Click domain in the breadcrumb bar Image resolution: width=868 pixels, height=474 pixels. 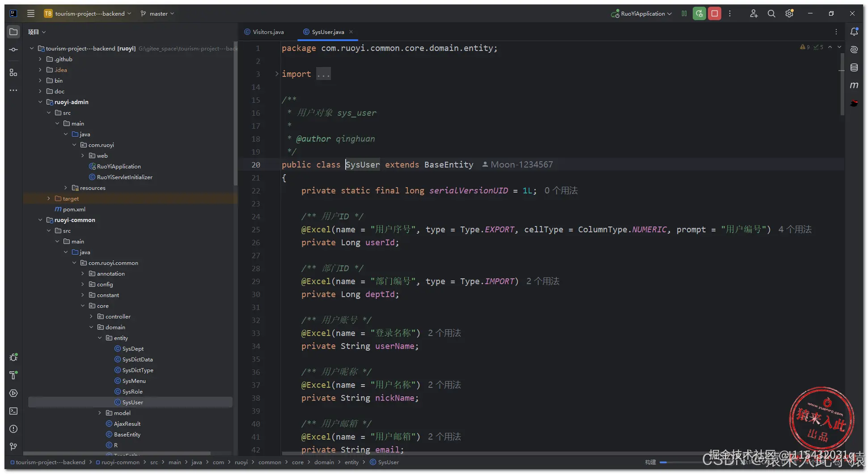point(324,462)
